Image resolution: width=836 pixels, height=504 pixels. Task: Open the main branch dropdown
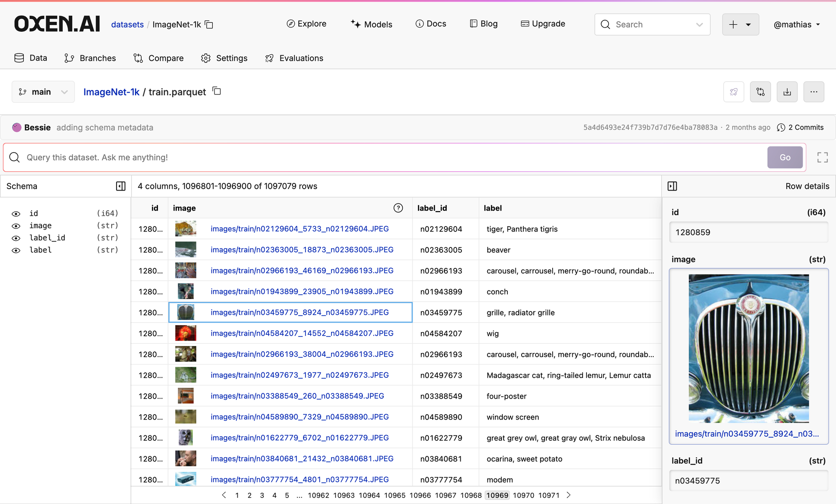[x=43, y=92]
